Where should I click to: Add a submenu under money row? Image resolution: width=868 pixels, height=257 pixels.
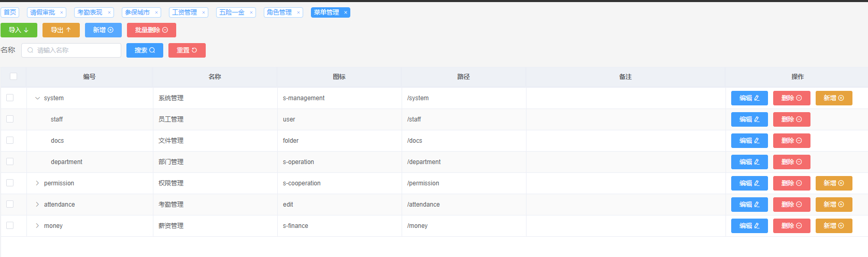point(834,226)
